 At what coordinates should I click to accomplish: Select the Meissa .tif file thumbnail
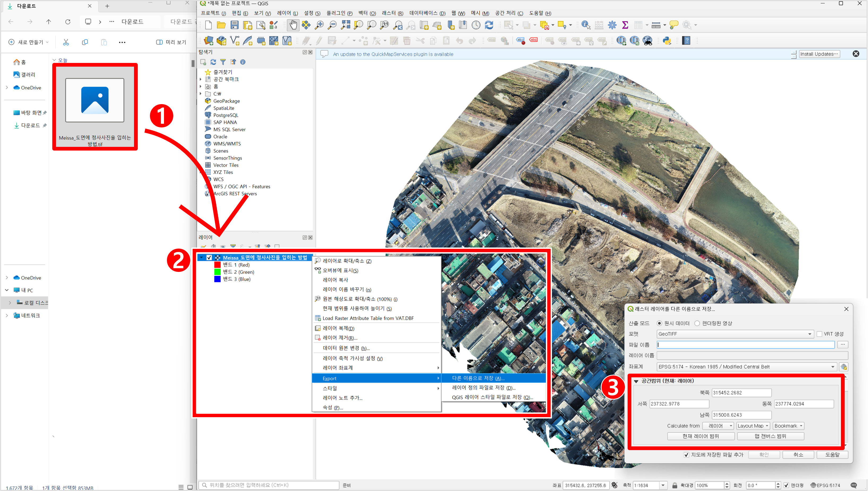point(95,100)
